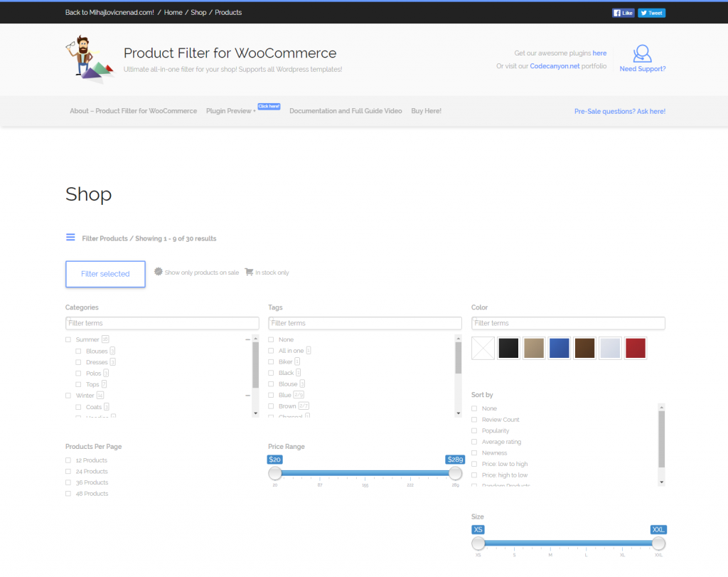Sort by Price: low to high

pyautogui.click(x=474, y=464)
